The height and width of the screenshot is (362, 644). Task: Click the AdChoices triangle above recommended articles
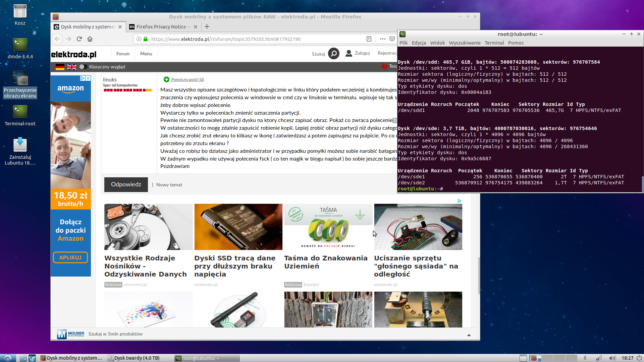(460, 201)
